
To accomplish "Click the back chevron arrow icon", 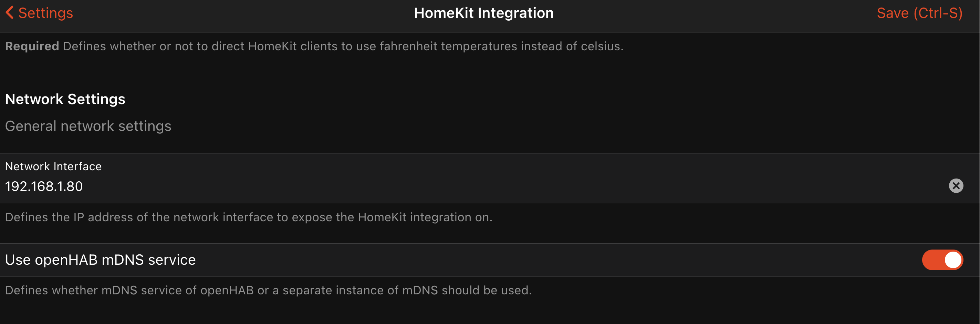I will (x=10, y=12).
